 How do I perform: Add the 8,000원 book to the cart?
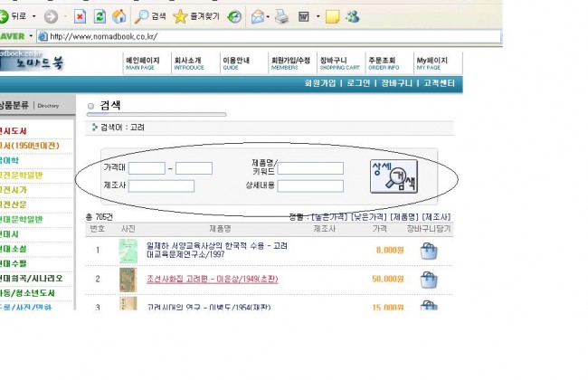point(429,251)
